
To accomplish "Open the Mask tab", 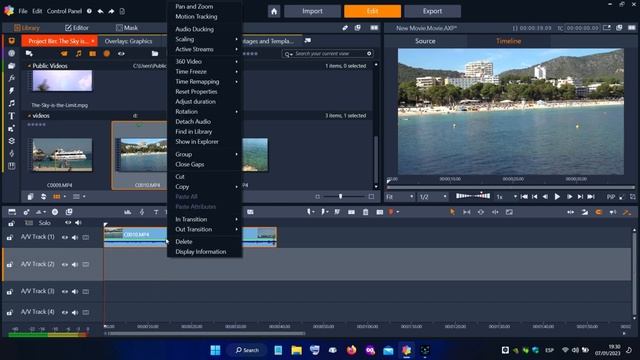I will point(127,28).
